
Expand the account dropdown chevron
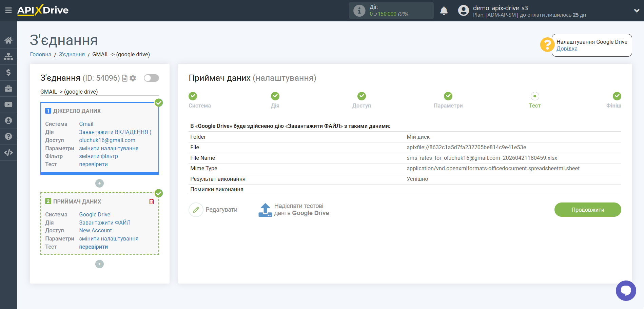(637, 11)
